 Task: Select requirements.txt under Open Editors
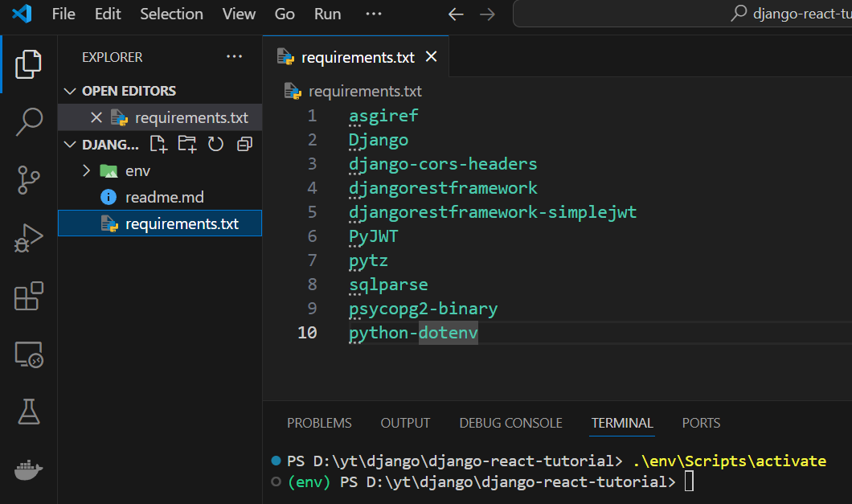(160, 117)
